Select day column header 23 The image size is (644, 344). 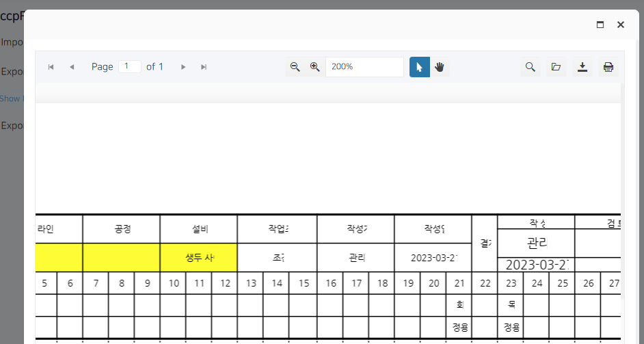[511, 283]
